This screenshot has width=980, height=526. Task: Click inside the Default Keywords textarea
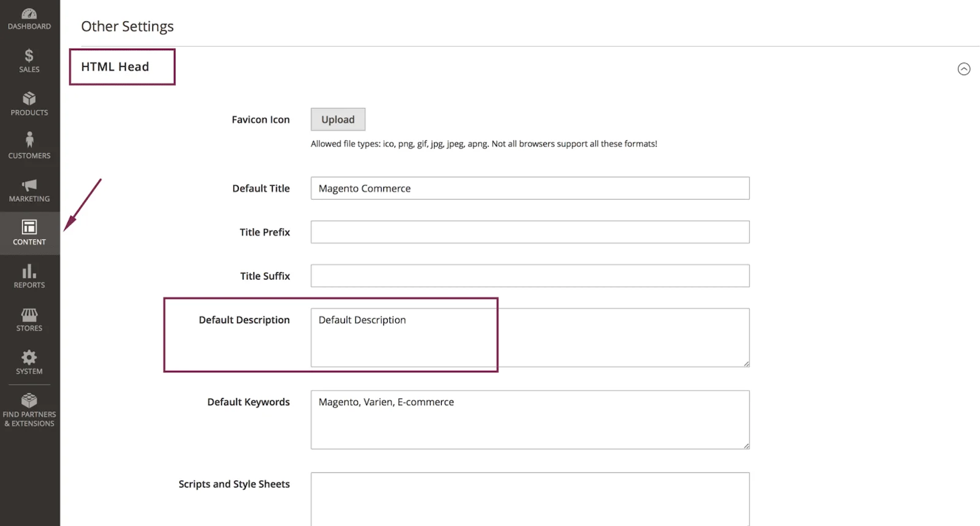point(529,420)
